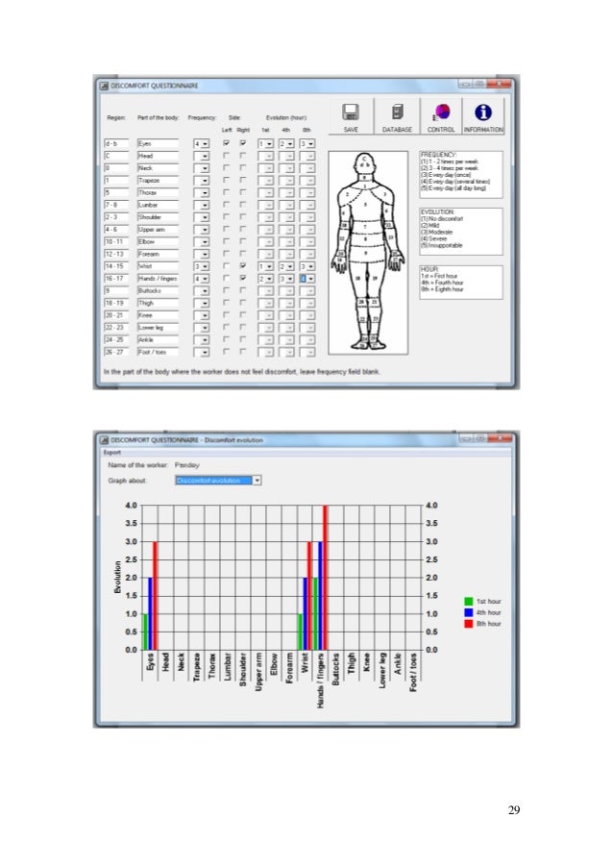Uncheck the Right checkbox in the Wrist row

[243, 266]
